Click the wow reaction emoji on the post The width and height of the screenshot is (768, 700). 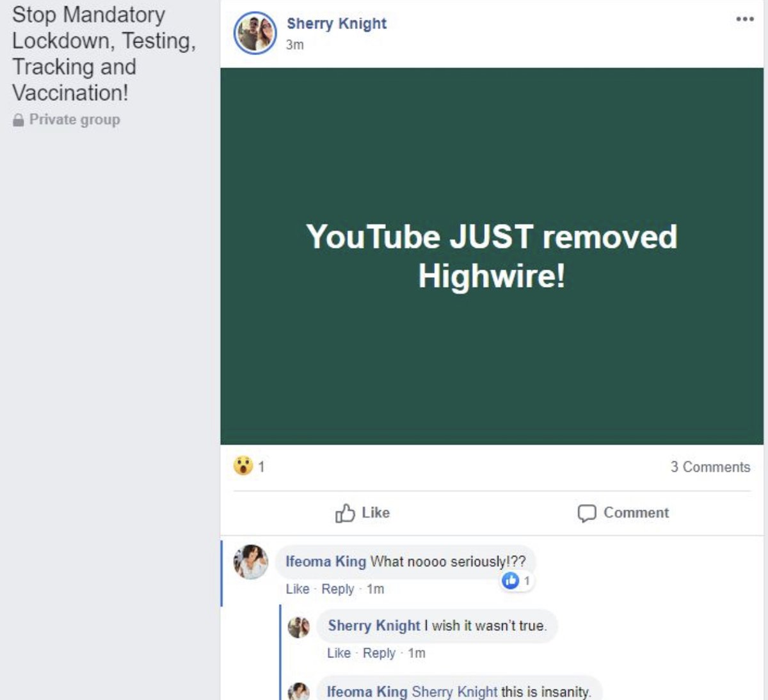[243, 465]
